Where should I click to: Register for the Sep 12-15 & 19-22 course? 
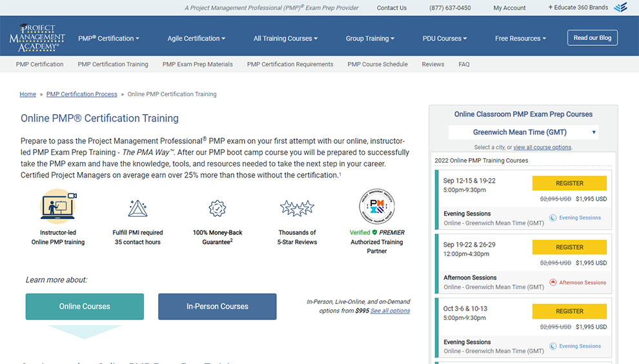pyautogui.click(x=569, y=183)
